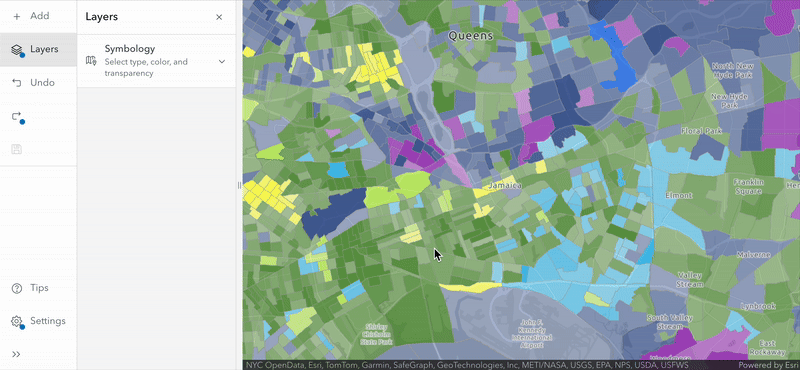Click the Queens label on map
Screen dimensions: 800x370
[470, 36]
